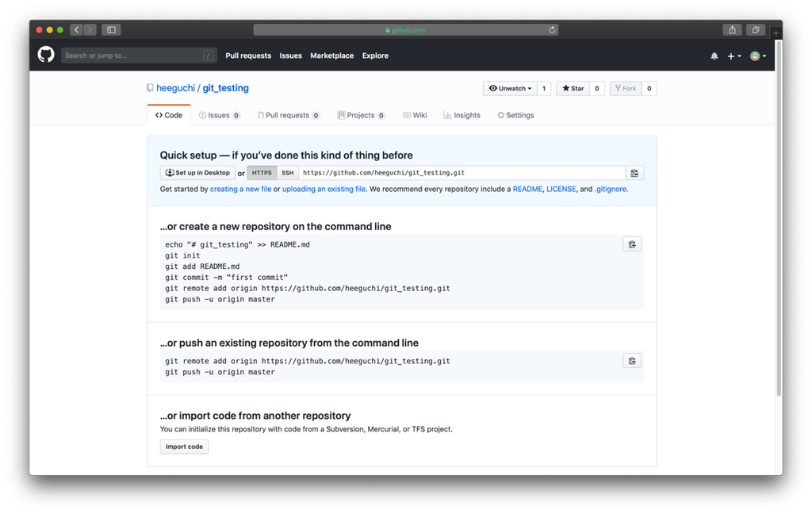Open the repository Settings tab
The height and width of the screenshot is (514, 812).
coord(515,115)
